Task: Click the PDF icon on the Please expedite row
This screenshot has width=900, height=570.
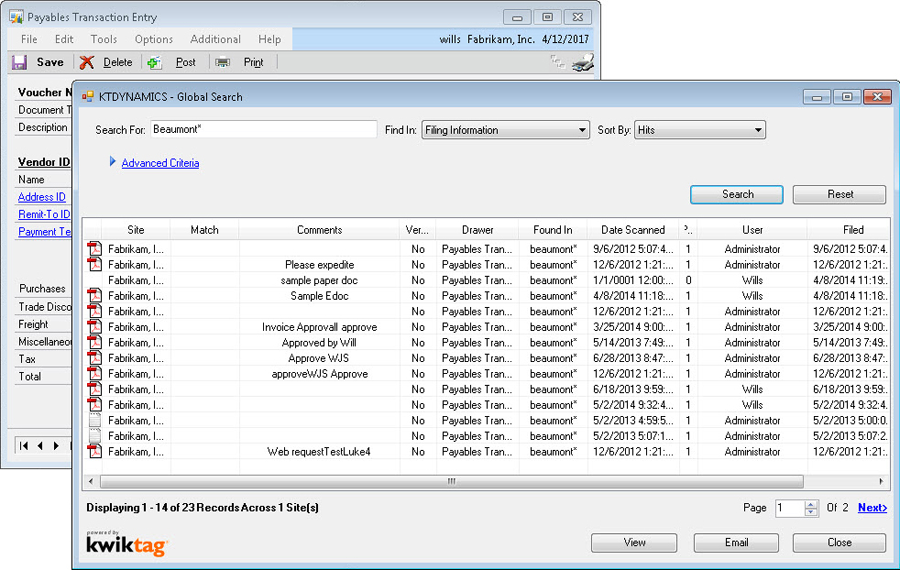Action: coord(95,264)
